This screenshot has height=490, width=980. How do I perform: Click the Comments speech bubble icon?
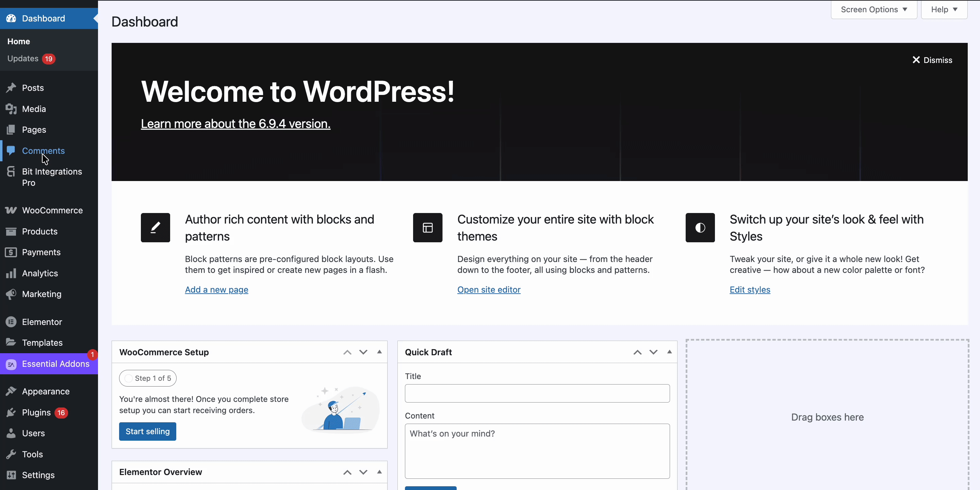click(11, 151)
